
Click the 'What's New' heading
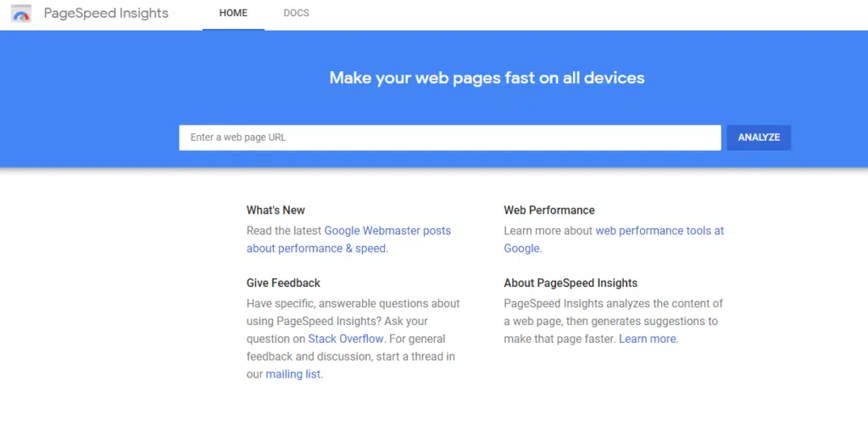275,210
